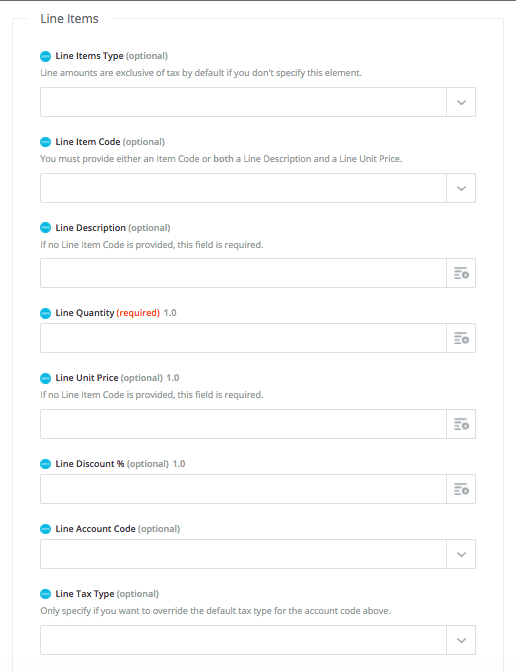Click Xero icon beside Line Tax Type
This screenshot has height=671, width=516.
(45, 594)
